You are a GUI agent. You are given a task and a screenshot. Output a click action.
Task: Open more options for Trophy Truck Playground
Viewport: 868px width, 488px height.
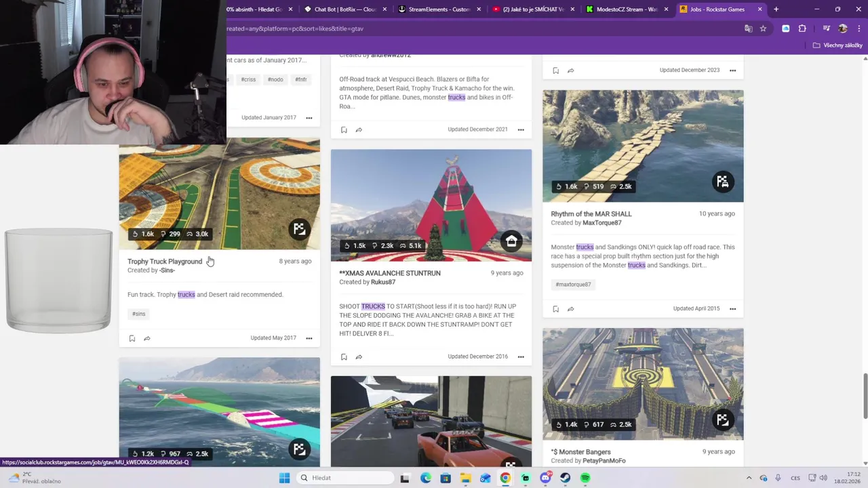point(309,338)
